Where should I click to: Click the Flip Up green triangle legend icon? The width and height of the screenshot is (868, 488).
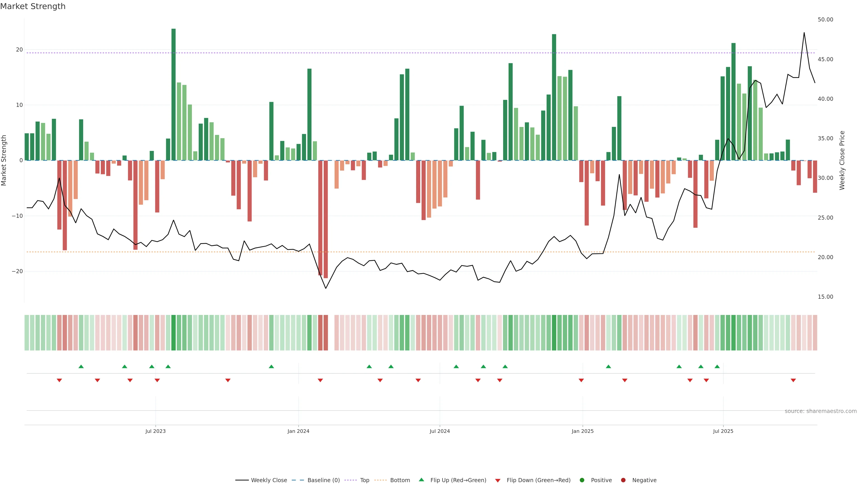coord(421,480)
